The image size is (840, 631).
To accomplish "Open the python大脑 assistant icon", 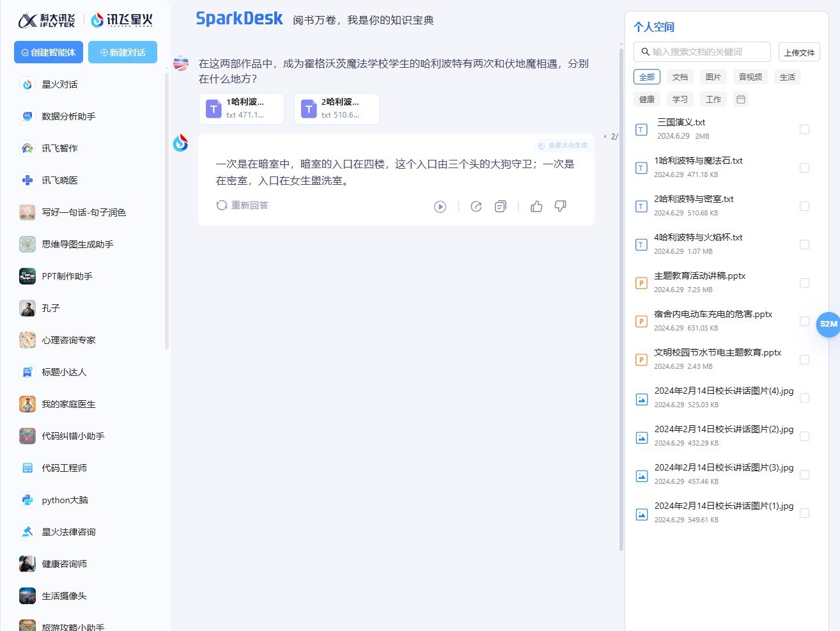I will point(27,500).
